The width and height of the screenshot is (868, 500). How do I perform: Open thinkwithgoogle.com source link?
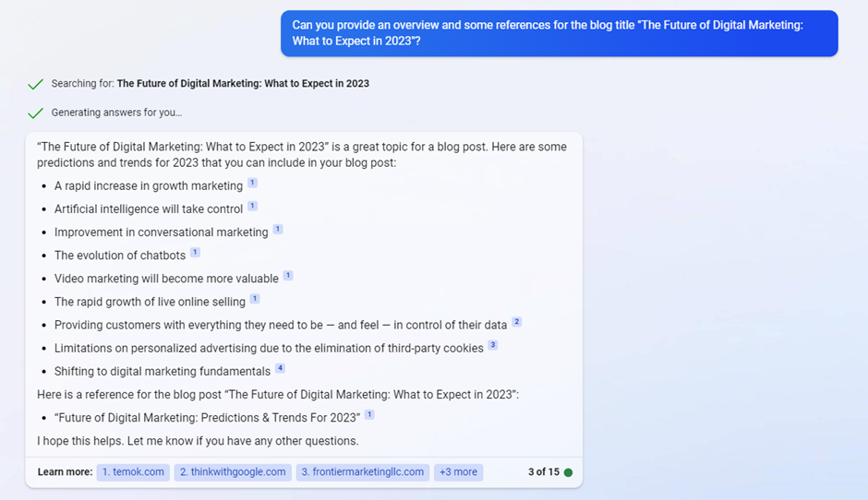pyautogui.click(x=233, y=471)
